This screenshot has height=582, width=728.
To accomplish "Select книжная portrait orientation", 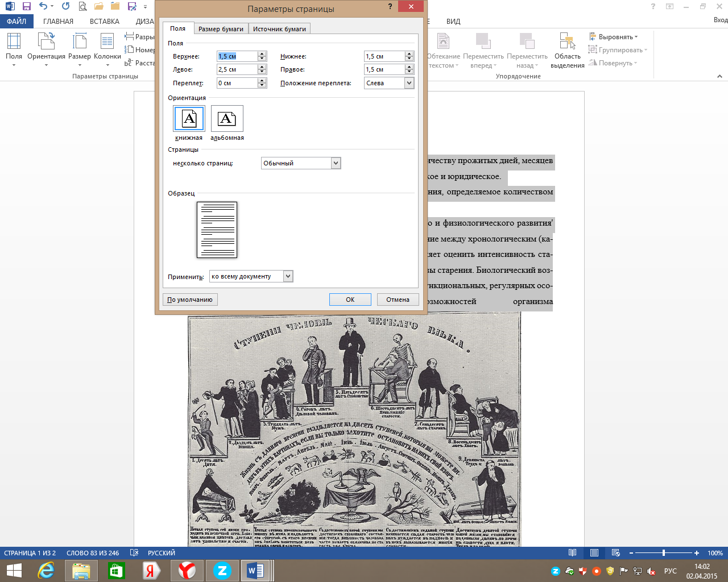I will (189, 119).
